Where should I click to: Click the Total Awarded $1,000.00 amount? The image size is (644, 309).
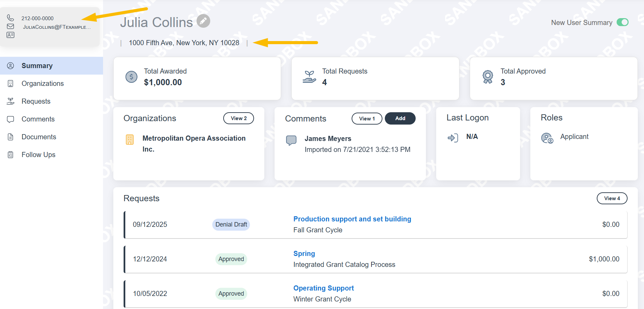[x=163, y=82]
